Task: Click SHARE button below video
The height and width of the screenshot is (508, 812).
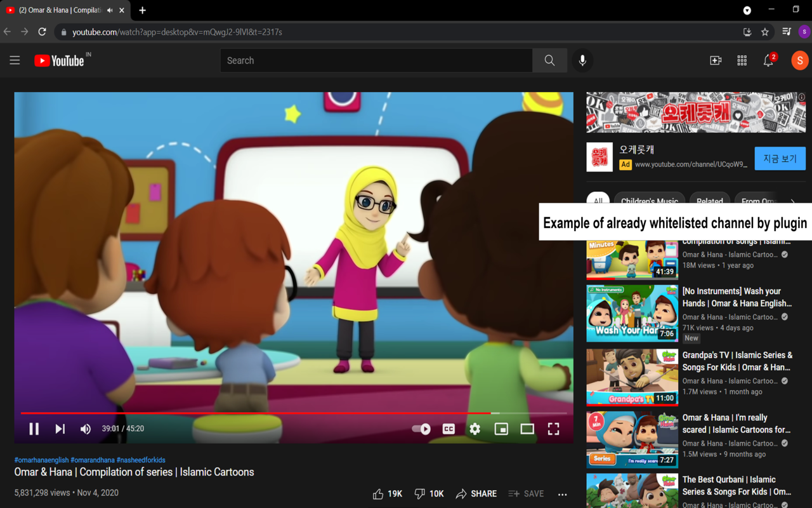Action: click(476, 493)
